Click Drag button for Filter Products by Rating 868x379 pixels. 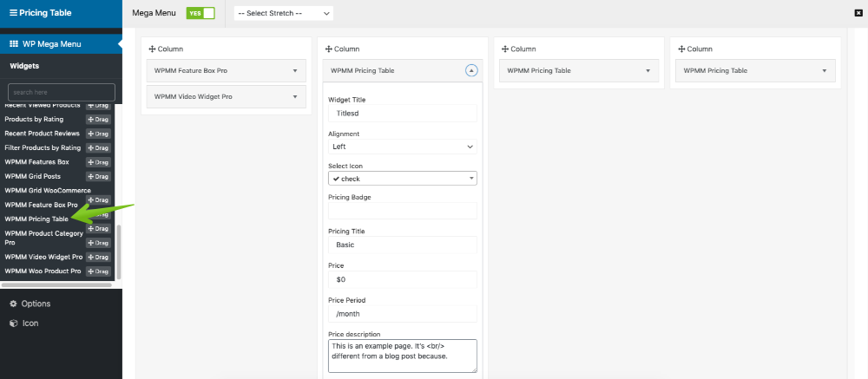tap(99, 148)
